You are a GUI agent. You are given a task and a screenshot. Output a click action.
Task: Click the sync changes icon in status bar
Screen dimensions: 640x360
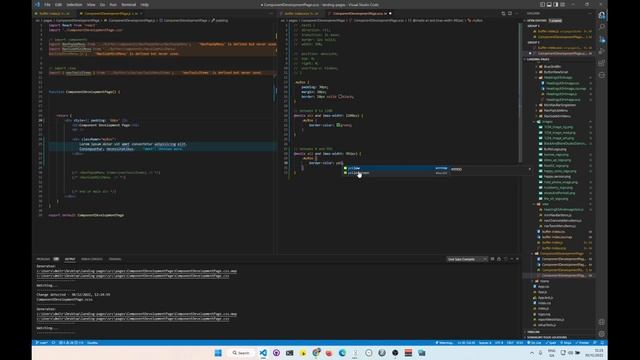[x=53, y=343]
